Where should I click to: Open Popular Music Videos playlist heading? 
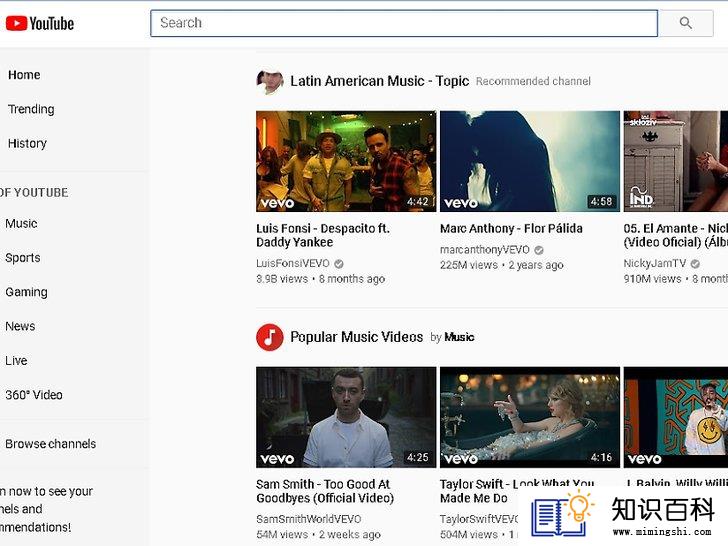click(x=357, y=337)
